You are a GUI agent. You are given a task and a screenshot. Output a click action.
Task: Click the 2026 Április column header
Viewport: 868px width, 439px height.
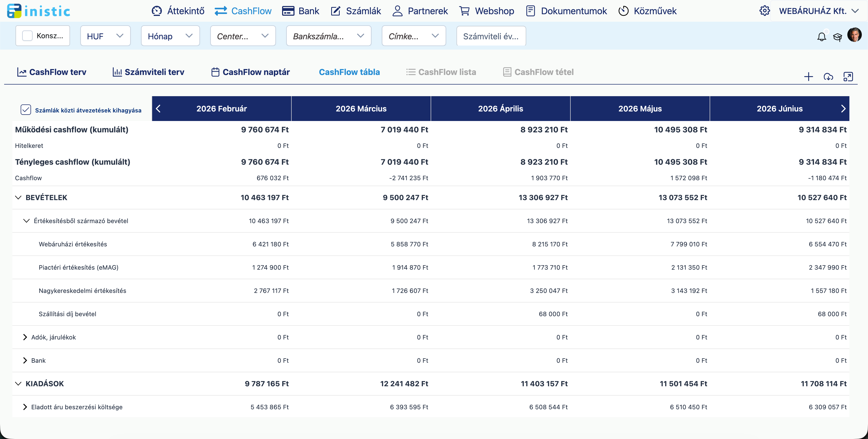[500, 109]
